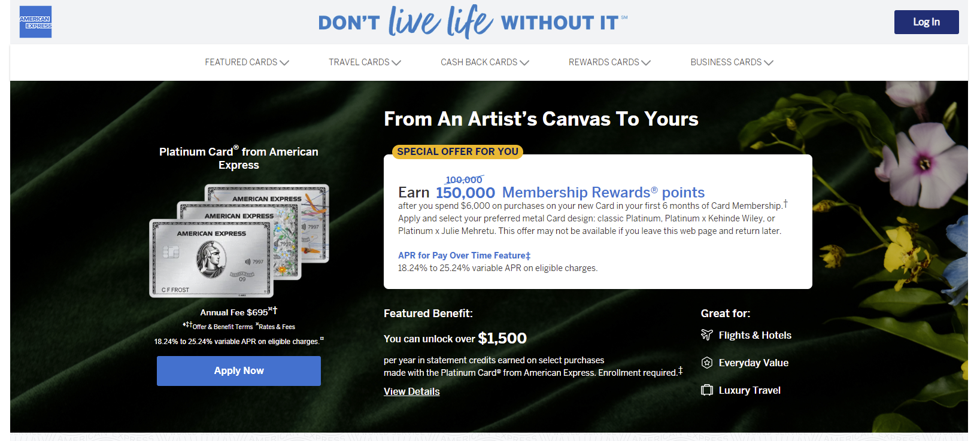Open the Business Cards menu
The height and width of the screenshot is (441, 980).
726,62
